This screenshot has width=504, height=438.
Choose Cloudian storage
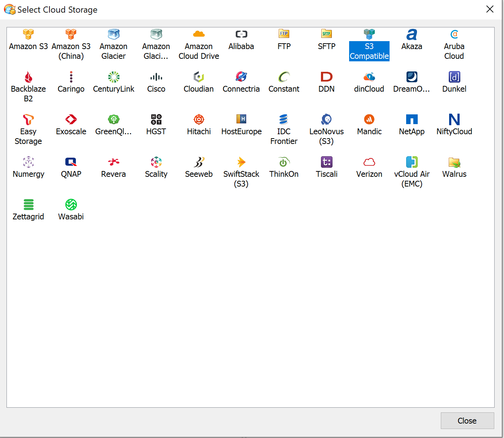199,77
